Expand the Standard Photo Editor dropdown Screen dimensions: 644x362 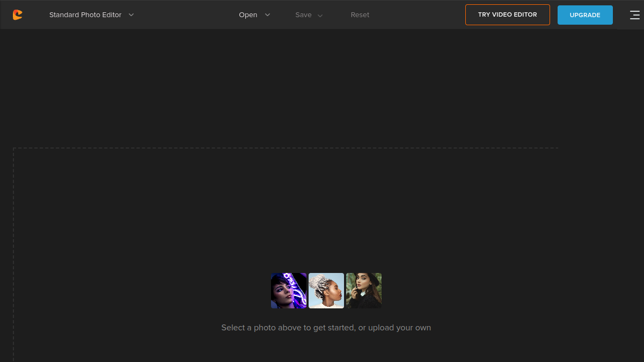click(92, 15)
